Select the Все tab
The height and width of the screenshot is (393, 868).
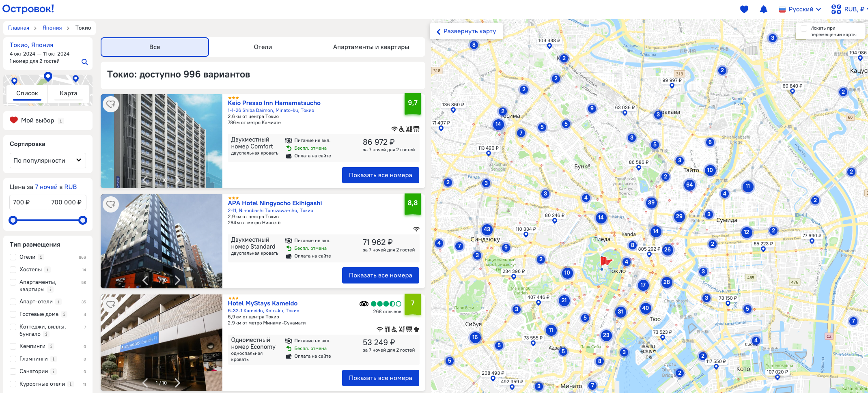[155, 47]
